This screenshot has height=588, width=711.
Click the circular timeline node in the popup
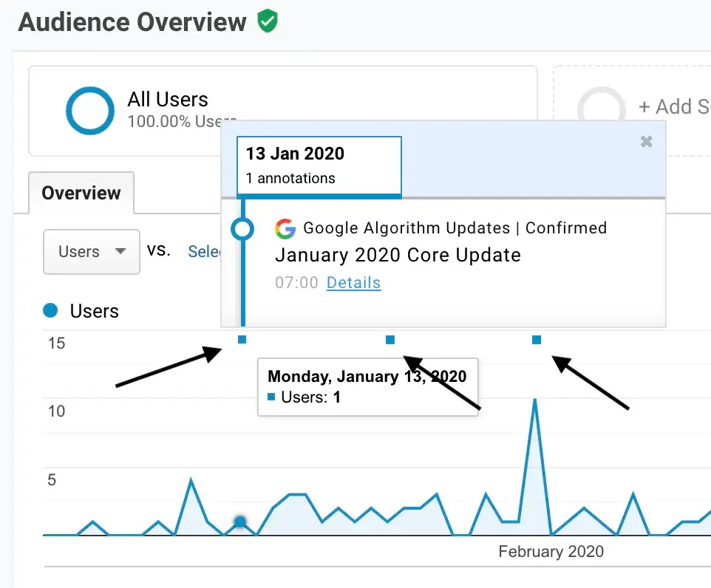[x=242, y=229]
